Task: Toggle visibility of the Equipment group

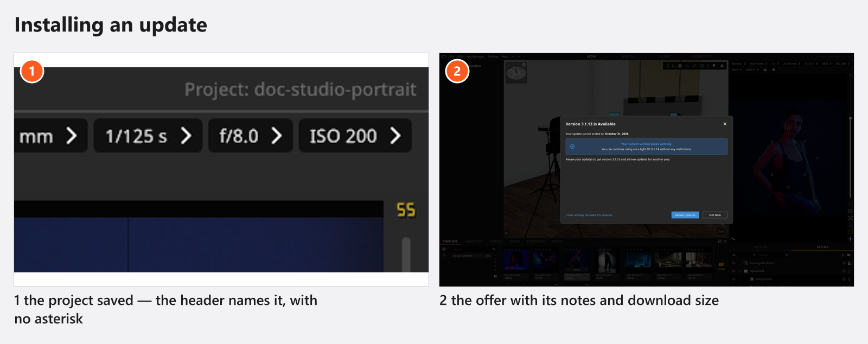Action: pyautogui.click(x=733, y=271)
